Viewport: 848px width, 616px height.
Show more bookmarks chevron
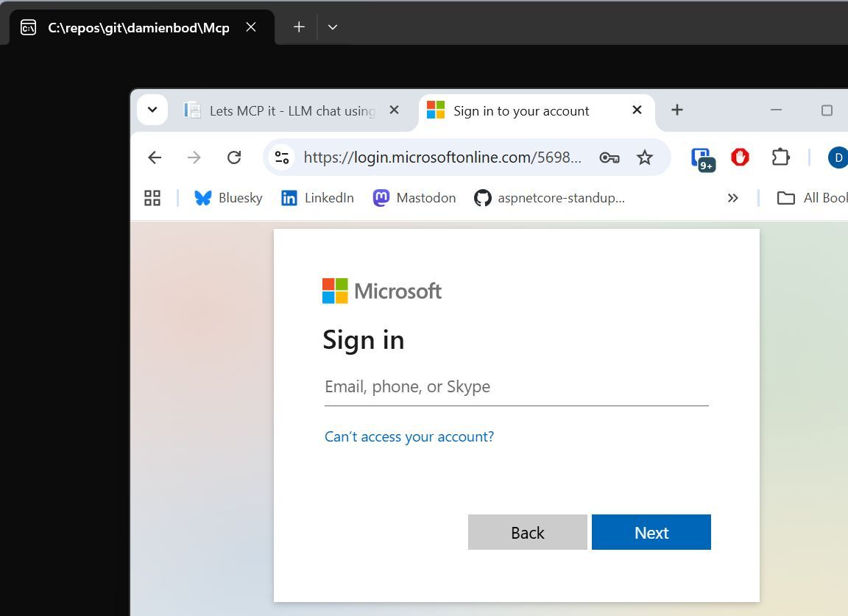pos(732,198)
